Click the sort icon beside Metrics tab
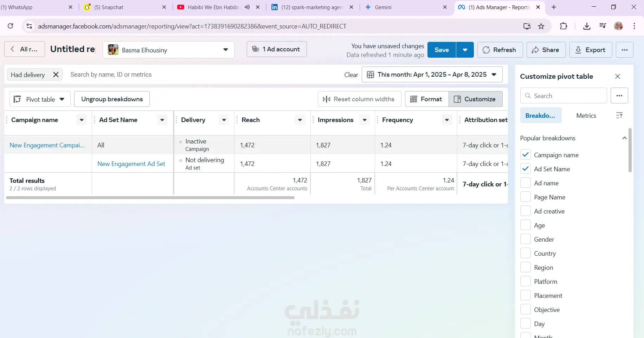 (x=619, y=115)
